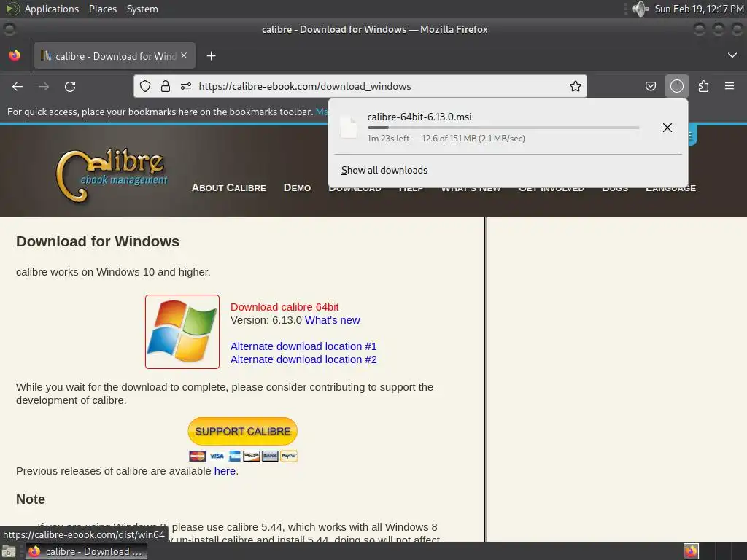Cancel the calibre-64bit-6.13.0.msi download
The image size is (747, 560).
click(x=667, y=128)
